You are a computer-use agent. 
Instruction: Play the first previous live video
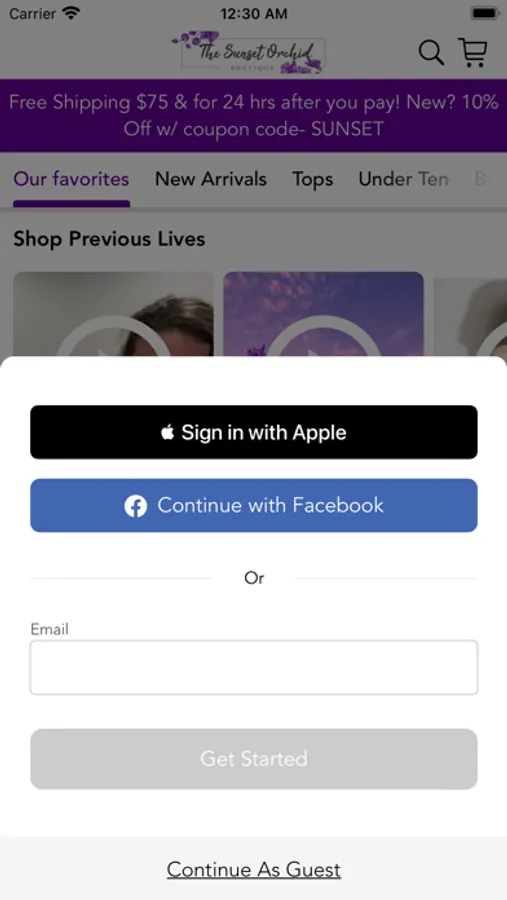click(x=114, y=314)
